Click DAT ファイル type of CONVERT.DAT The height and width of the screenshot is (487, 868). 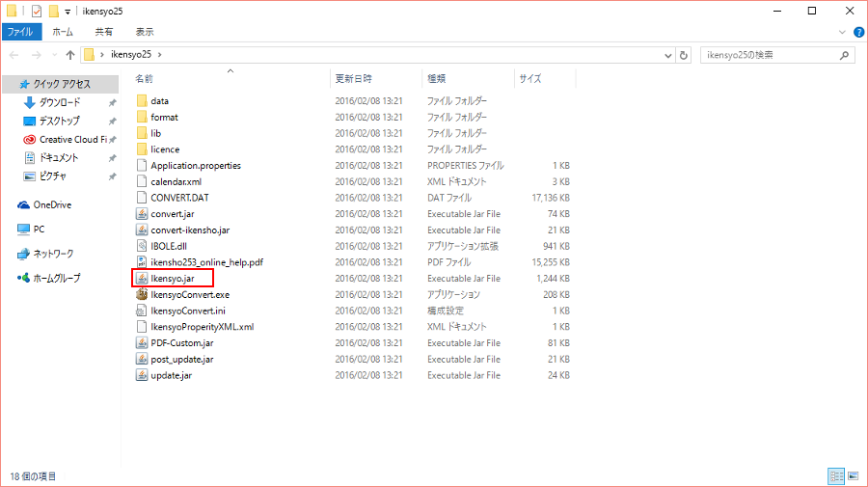pyautogui.click(x=449, y=198)
